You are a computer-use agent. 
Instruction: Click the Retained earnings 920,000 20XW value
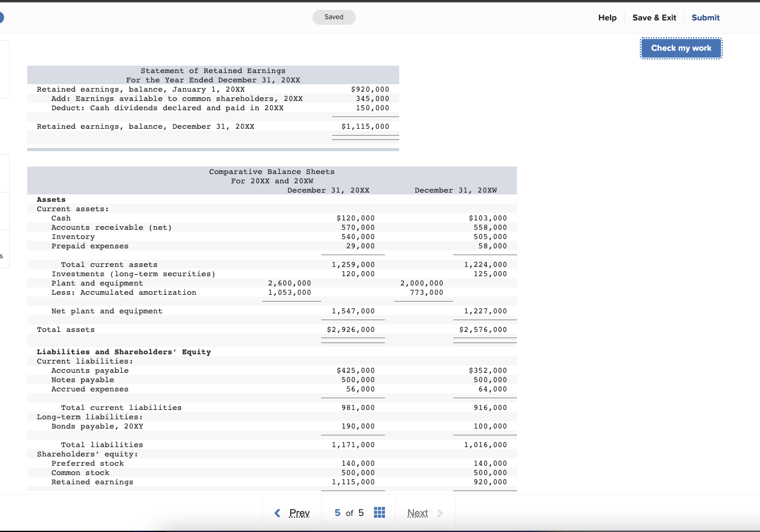[x=490, y=482]
